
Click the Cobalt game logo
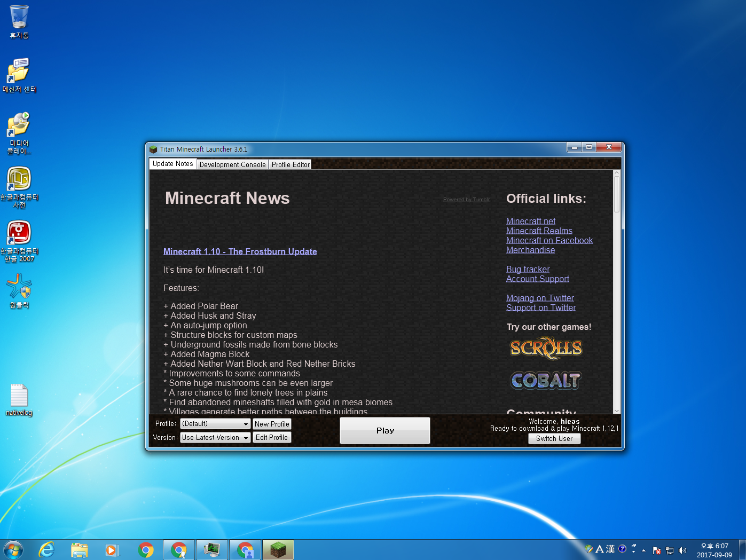click(x=546, y=380)
